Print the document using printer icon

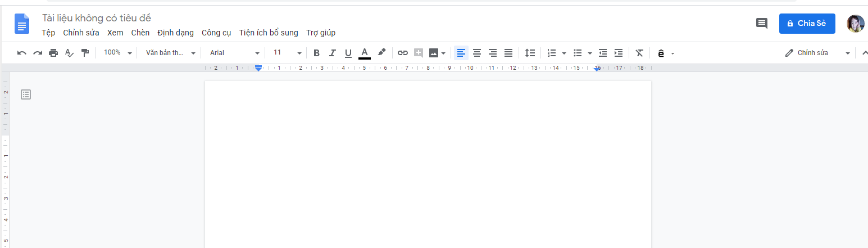53,53
